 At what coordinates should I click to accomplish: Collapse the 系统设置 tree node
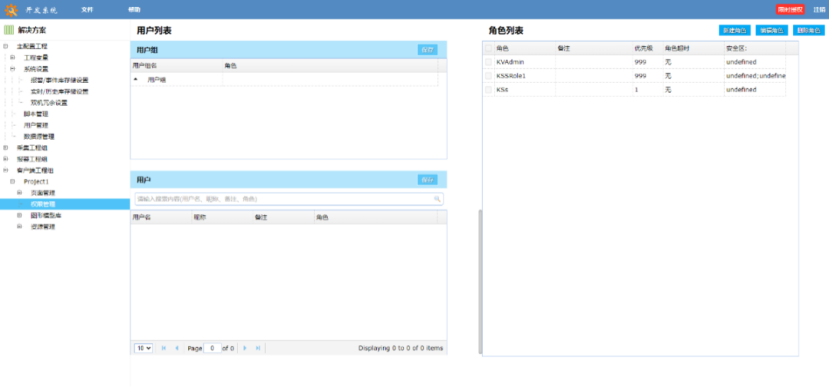tap(13, 69)
